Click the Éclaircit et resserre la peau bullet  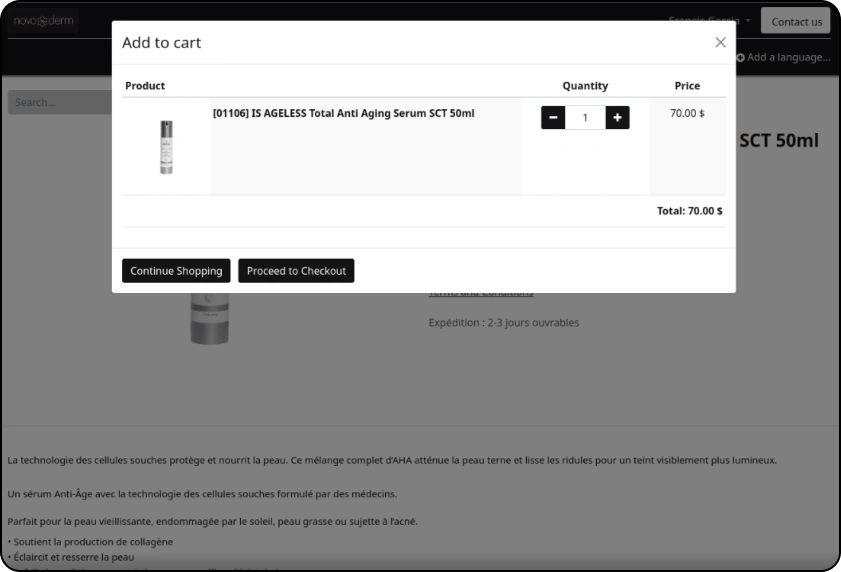[x=71, y=557]
